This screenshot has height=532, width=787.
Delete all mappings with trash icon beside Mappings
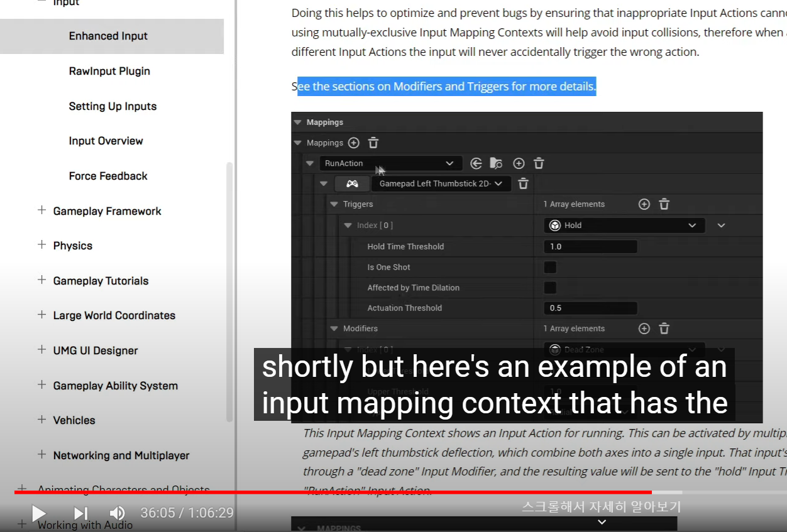point(373,143)
